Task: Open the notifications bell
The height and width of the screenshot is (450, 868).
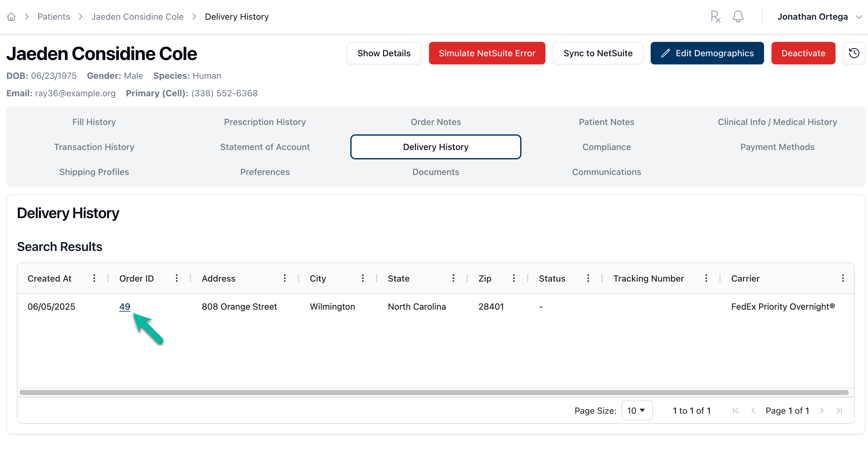Action: pos(737,17)
